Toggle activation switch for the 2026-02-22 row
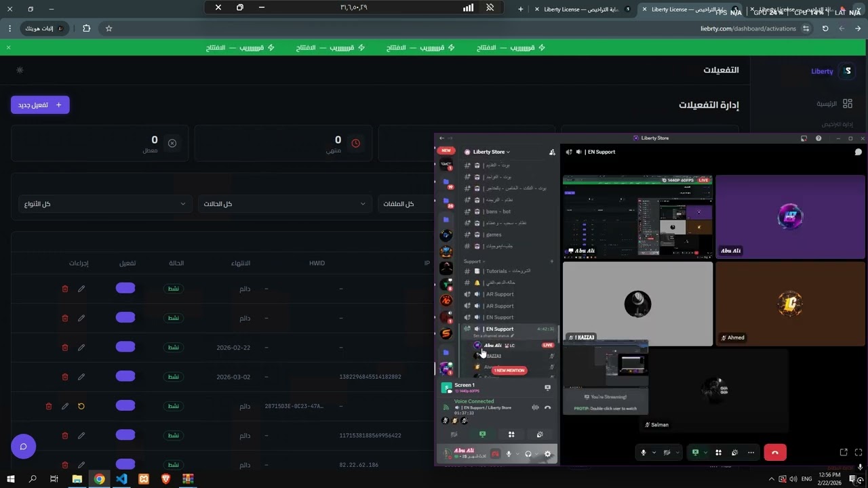Viewport: 868px width, 488px height. 125,347
